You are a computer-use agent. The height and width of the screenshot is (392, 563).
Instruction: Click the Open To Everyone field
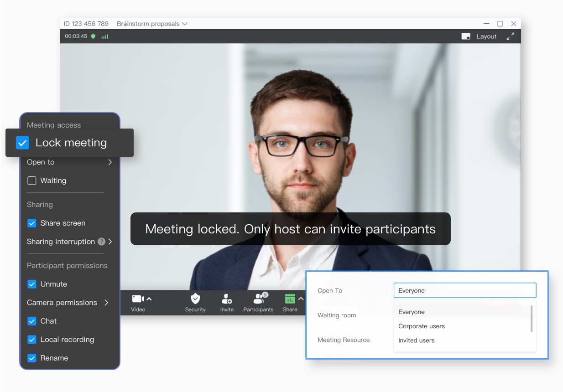[x=464, y=291]
